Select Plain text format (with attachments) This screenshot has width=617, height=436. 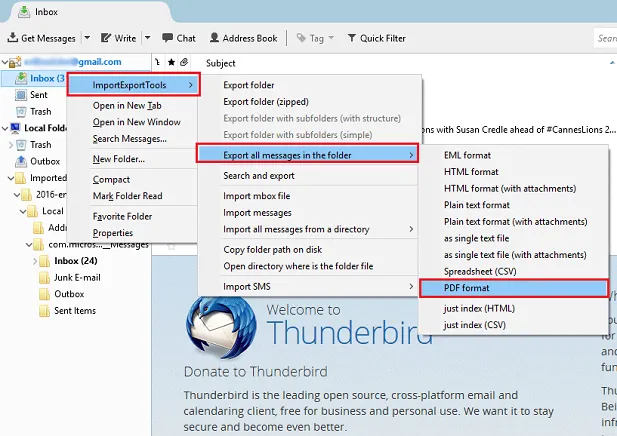pos(515,222)
